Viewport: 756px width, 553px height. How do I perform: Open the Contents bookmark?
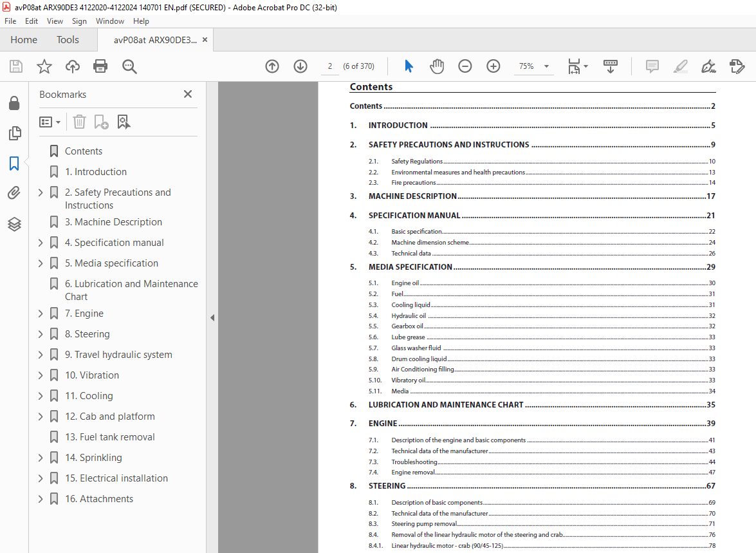pyautogui.click(x=84, y=151)
